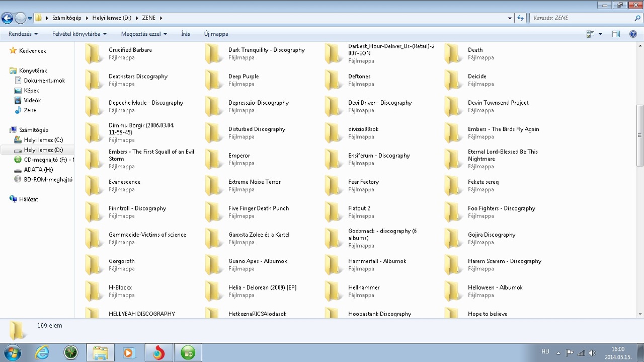Select the Dark Tranquility - Discography folder icon
Viewport: 644px width, 362px height.
214,53
